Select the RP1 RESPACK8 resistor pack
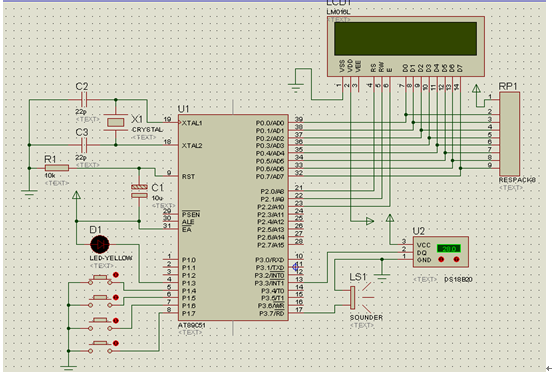Screen dimensions: 552x374 (x=509, y=134)
